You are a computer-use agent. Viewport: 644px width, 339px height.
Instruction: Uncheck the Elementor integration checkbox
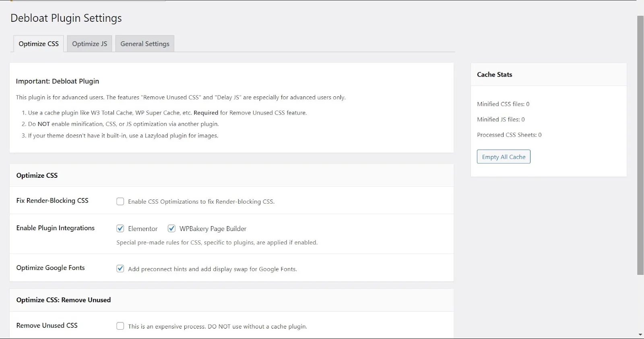120,229
